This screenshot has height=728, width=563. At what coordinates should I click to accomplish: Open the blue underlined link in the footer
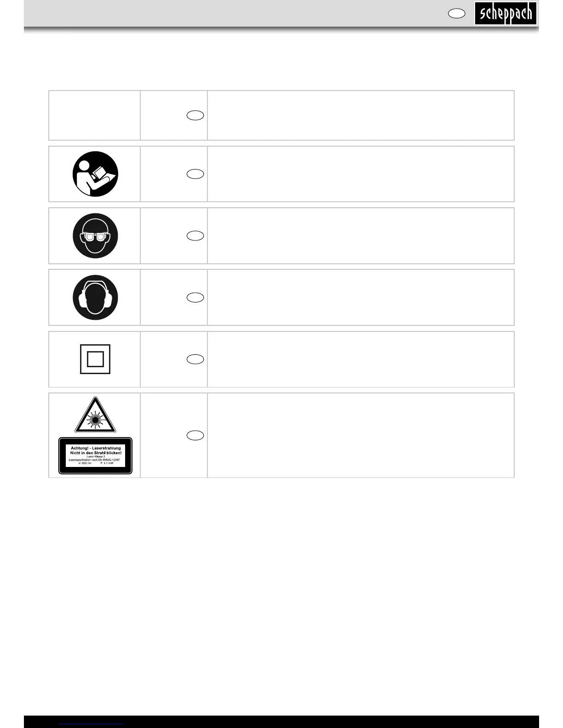click(x=92, y=723)
